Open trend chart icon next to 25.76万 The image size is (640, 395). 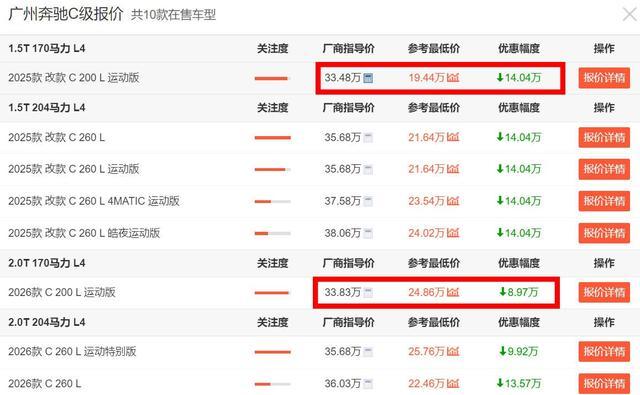(453, 351)
